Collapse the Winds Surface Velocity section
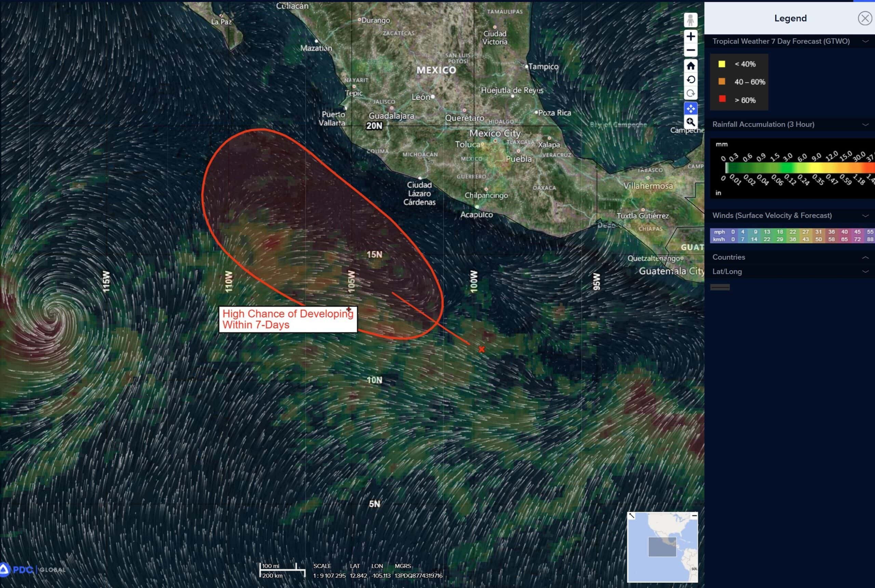Image resolution: width=875 pixels, height=588 pixels. click(865, 216)
